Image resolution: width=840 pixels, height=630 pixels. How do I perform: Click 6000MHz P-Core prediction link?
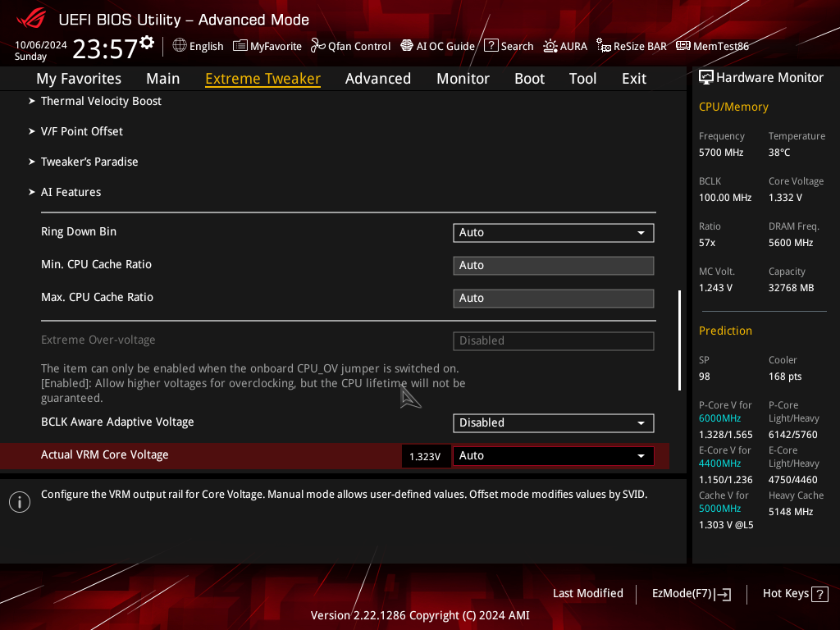(x=719, y=418)
